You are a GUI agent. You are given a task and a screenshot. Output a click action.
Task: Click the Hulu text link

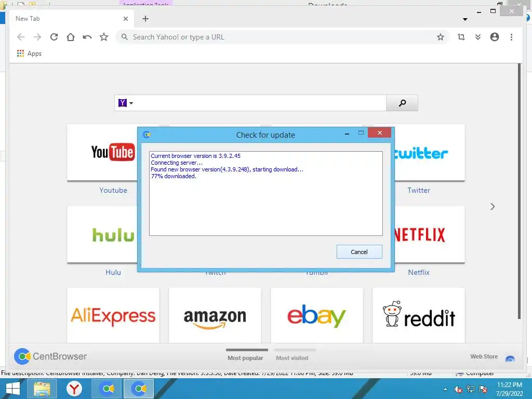point(113,272)
